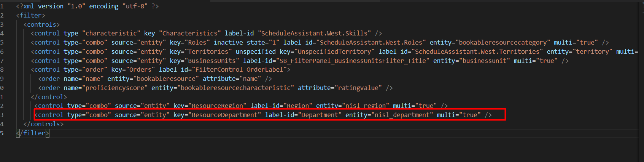Click the closing controls tag
Viewport: 644px width, 162px height.
point(43,124)
